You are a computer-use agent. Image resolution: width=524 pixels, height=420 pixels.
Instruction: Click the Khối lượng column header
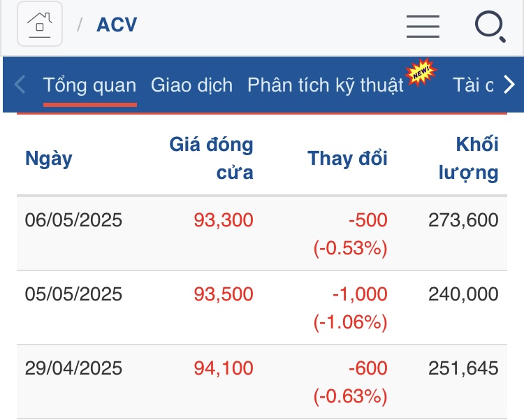469,159
